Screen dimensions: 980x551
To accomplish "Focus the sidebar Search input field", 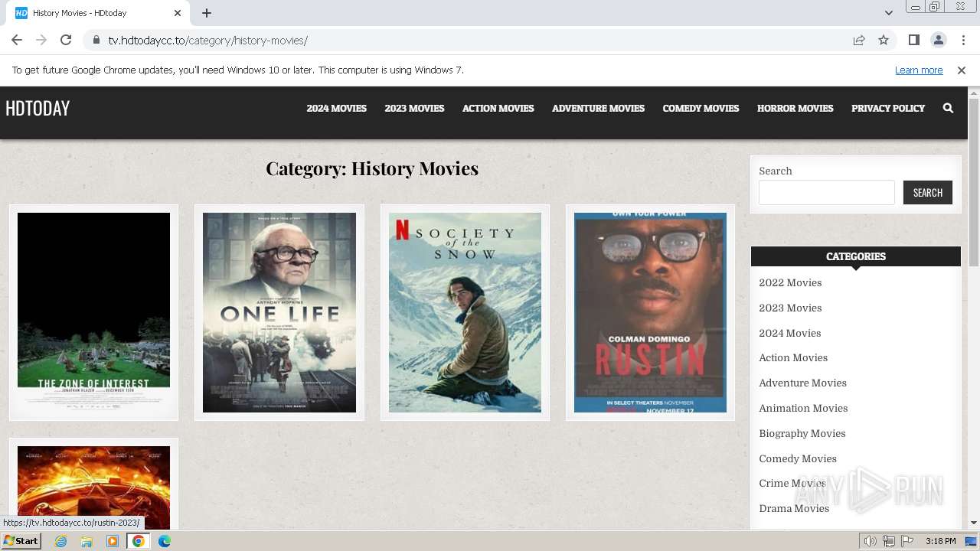I will 826,192.
